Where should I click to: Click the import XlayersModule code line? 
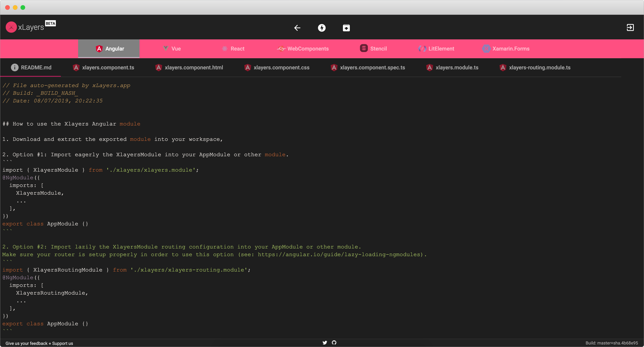(101, 170)
